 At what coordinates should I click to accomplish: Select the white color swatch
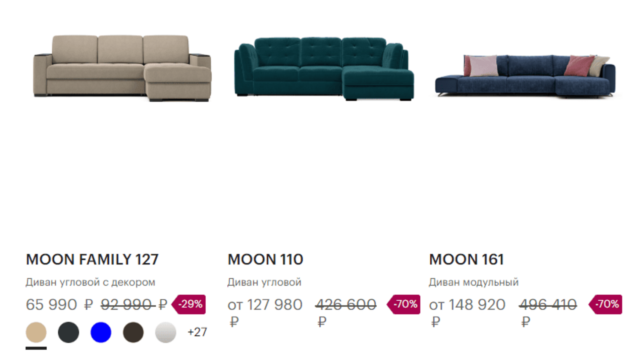166,332
